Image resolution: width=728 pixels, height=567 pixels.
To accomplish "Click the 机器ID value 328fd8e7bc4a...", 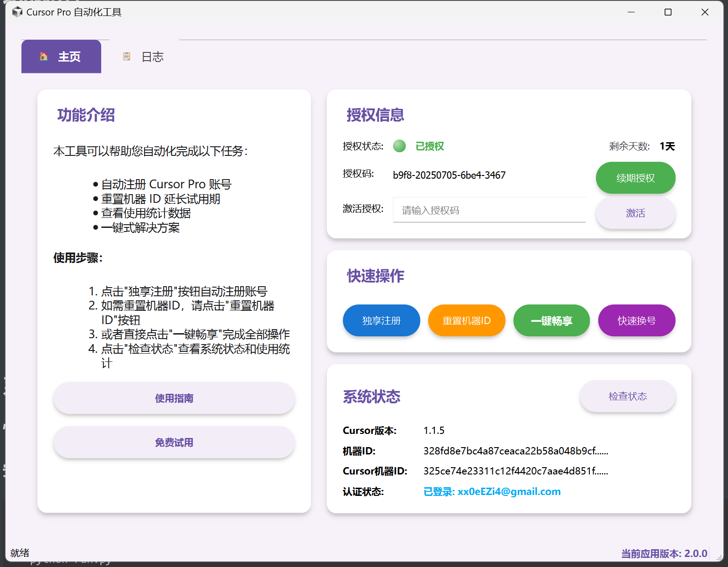I will [516, 451].
